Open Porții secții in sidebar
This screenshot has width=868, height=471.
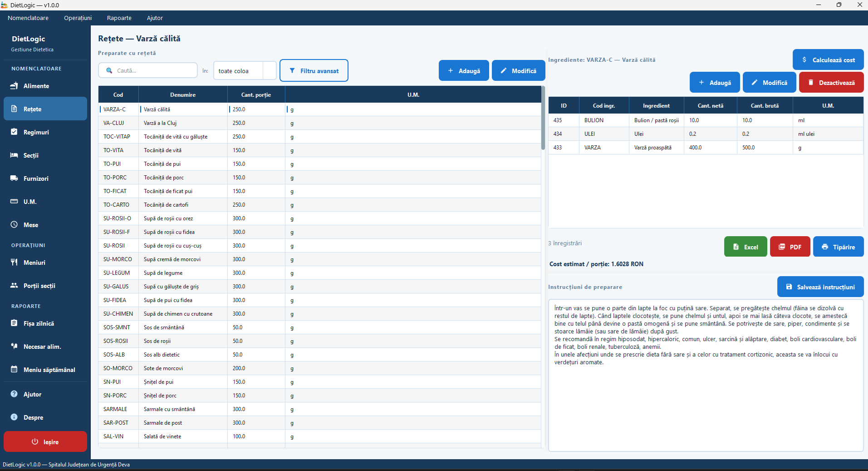45,286
